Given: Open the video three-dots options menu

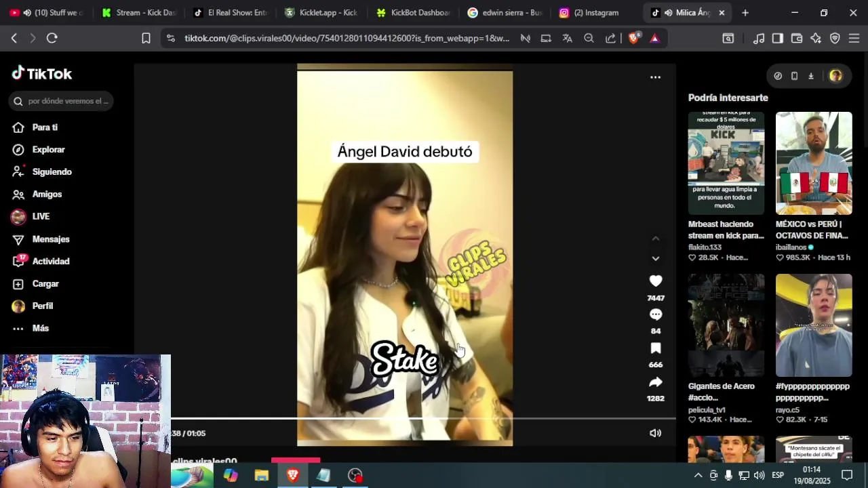Looking at the screenshot, I should (x=655, y=77).
